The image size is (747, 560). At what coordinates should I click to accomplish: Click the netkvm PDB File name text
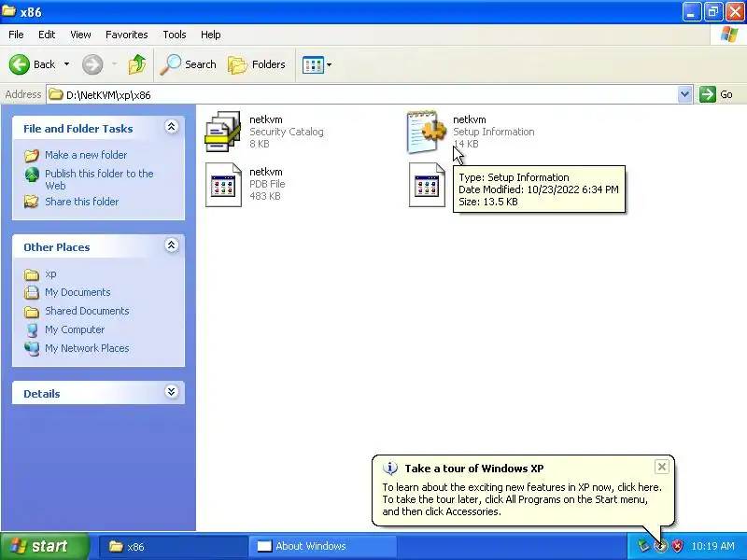coord(266,172)
